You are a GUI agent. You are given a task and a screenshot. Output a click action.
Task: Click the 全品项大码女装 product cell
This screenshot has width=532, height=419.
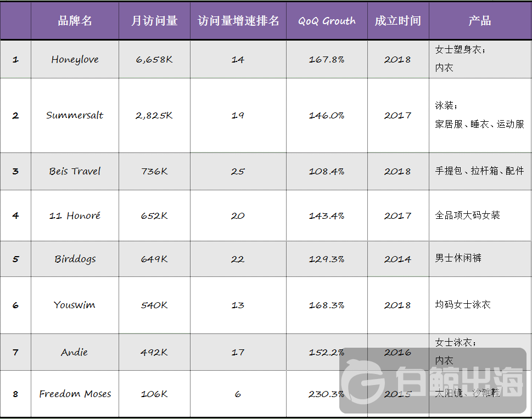point(480,216)
